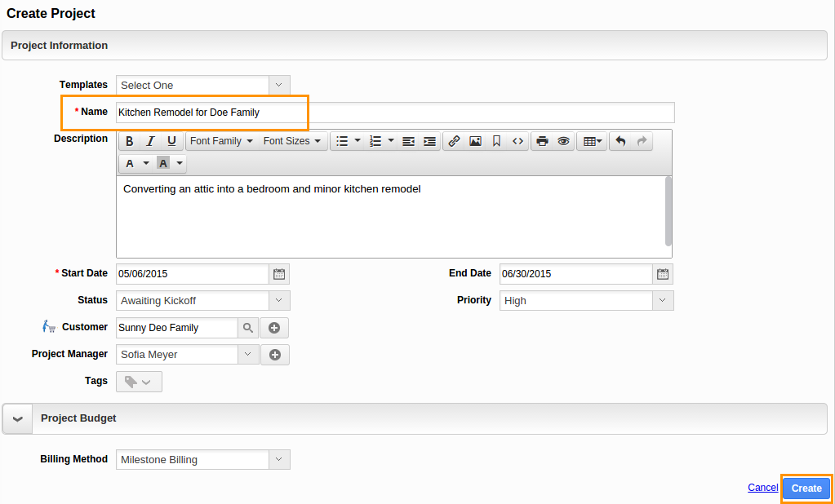Preview the description with eye icon
Viewport: 835px width, 504px height.
pos(563,141)
